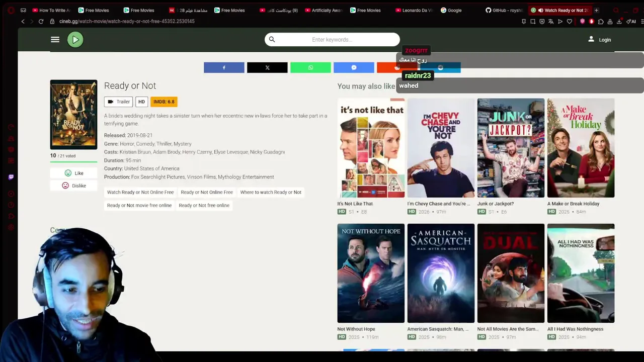The image size is (644, 362).
Task: Click the Dislike button
Action: point(73,186)
